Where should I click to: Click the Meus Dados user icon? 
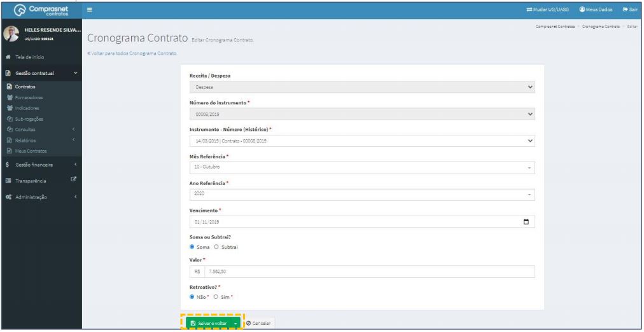[582, 10]
